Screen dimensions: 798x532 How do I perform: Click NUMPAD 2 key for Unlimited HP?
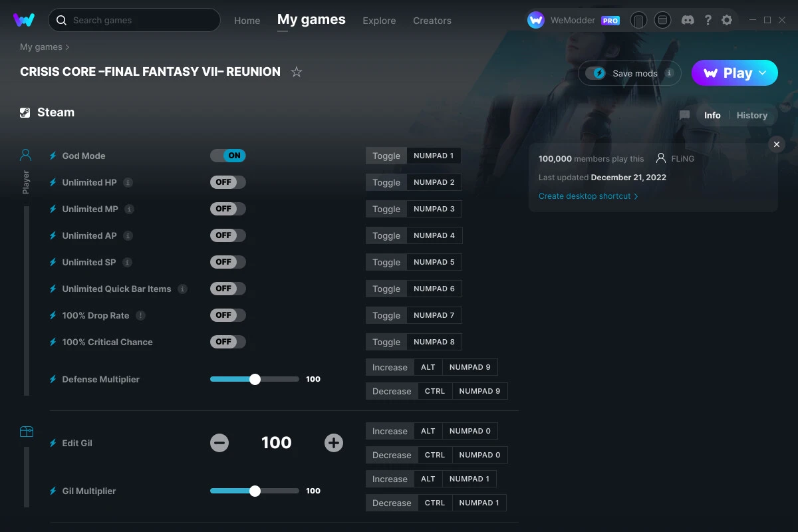[x=434, y=182]
